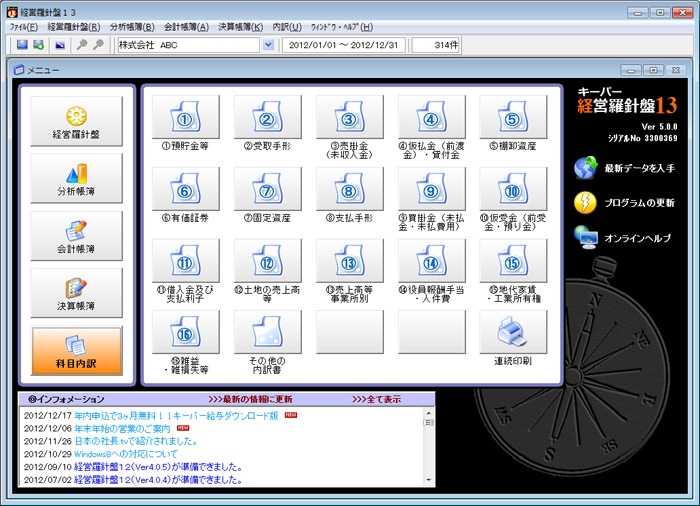Click the third dark blue toolbar icon

pyautogui.click(x=60, y=45)
